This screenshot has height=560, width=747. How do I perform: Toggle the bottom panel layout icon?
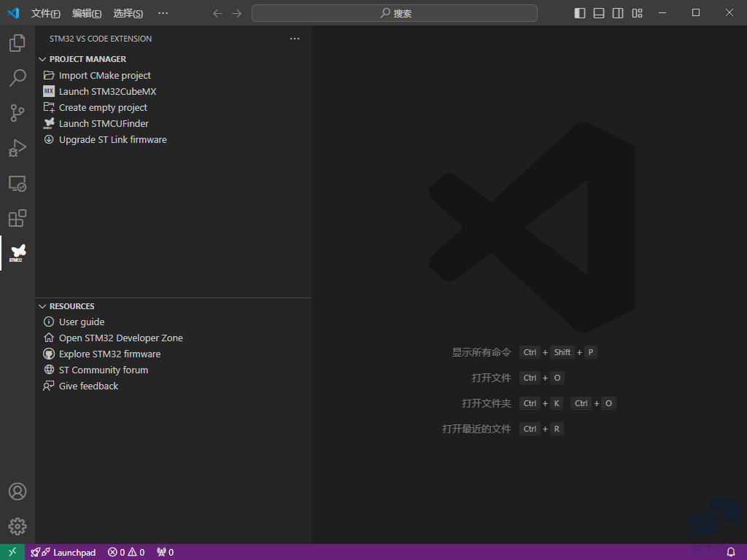(599, 13)
